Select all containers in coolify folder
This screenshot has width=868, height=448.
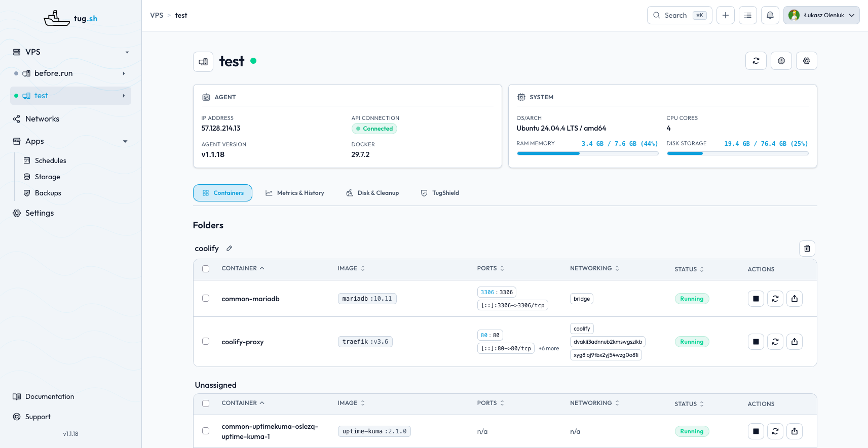(x=206, y=269)
